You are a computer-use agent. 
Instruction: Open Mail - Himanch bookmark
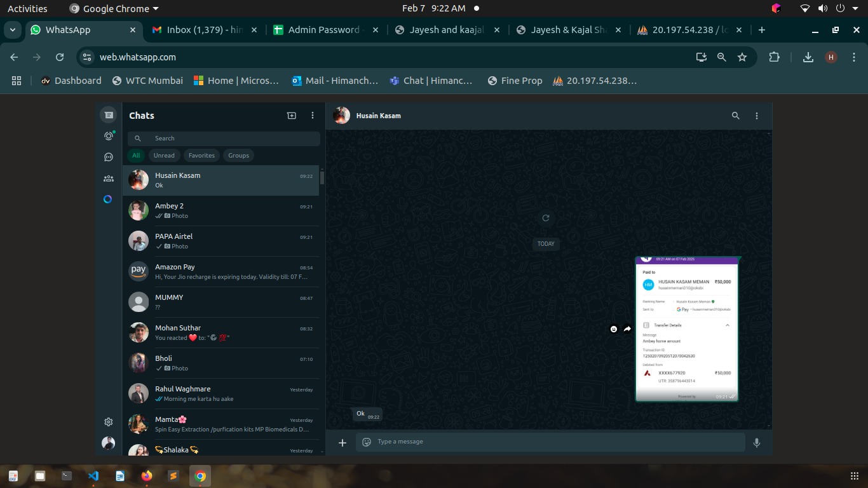[335, 81]
